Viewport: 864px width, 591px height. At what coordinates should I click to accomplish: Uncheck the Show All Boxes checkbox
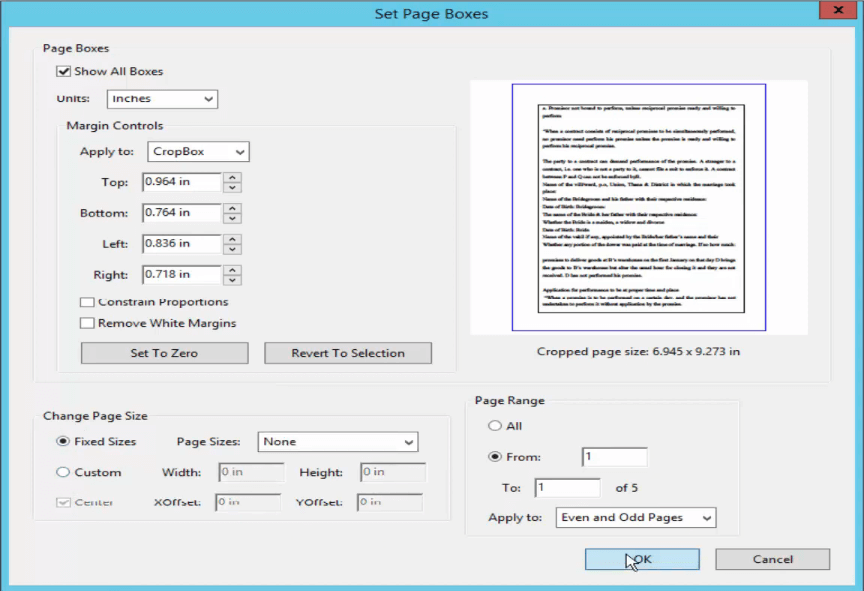tap(64, 72)
